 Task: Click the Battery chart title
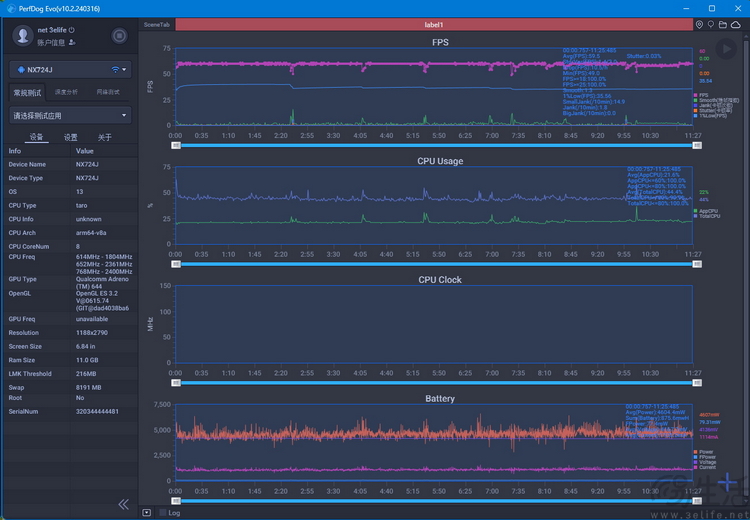pos(440,398)
